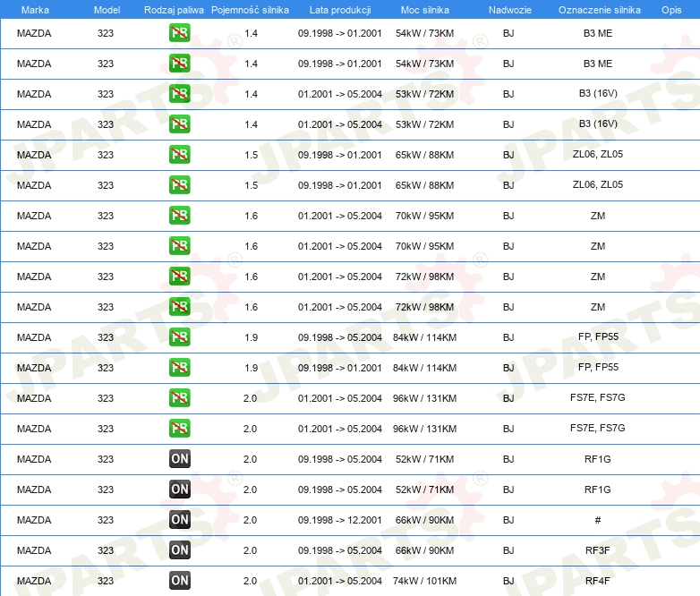Select the Rodzaj paliwa column header

174,10
